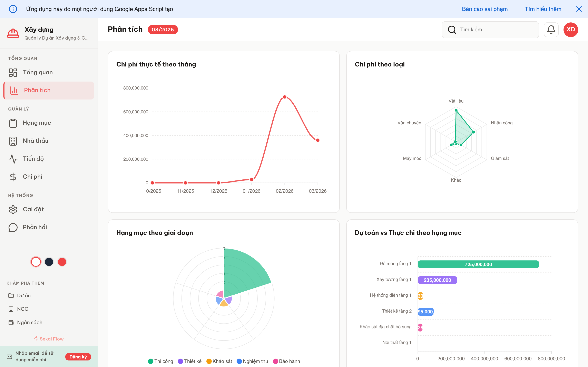
Task: Toggle Thiết kế legend series
Action: [x=190, y=361]
